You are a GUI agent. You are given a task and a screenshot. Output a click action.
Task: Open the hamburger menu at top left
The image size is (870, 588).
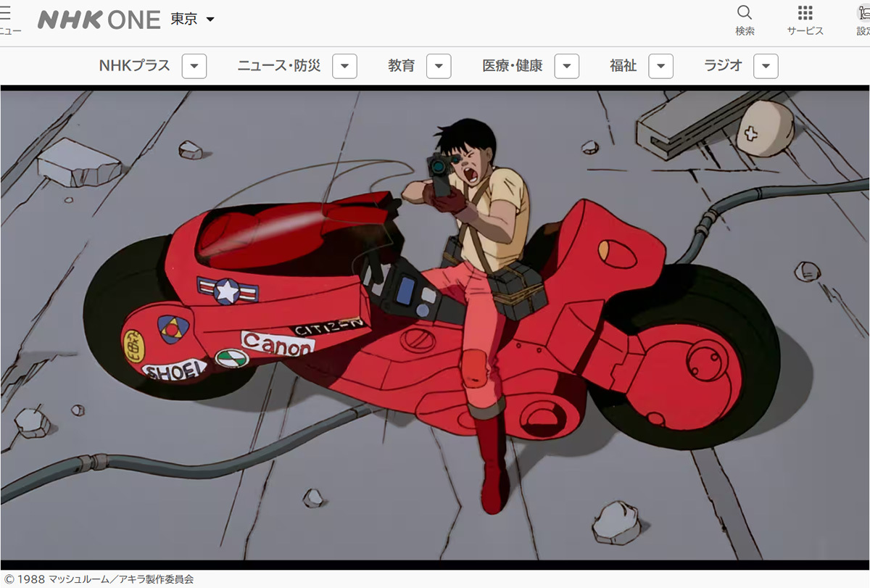pos(6,13)
